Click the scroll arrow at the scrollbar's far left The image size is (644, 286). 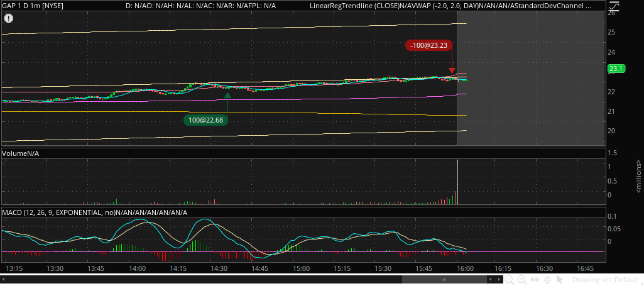[x=4, y=280]
